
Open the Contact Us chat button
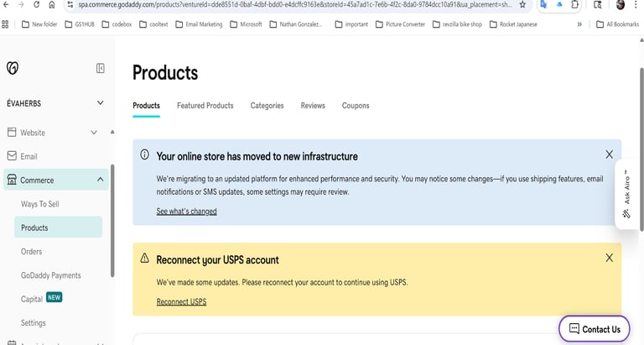594,329
